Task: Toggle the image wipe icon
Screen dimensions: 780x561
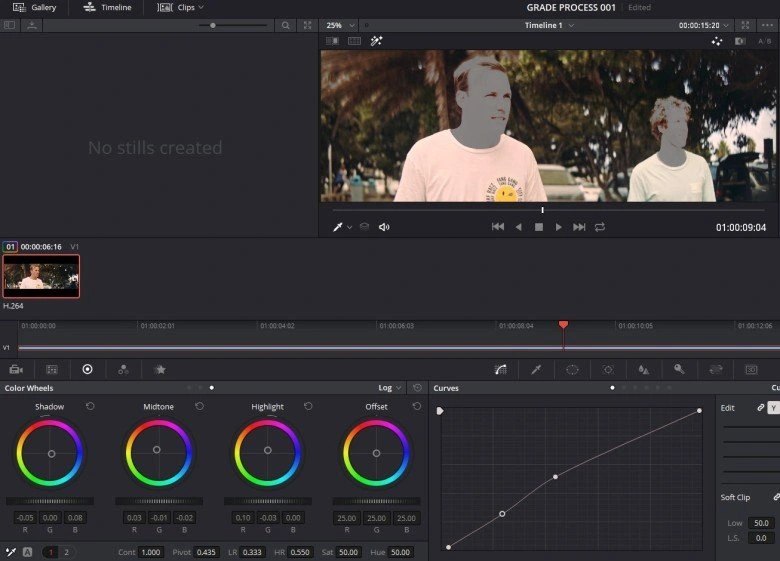Action: [332, 41]
